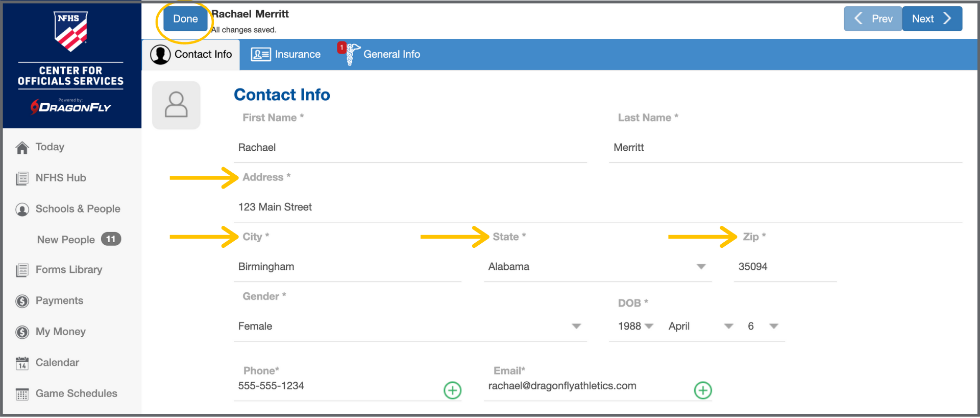Viewport: 980px width, 418px height.
Task: Click the Today home icon
Action: point(22,148)
